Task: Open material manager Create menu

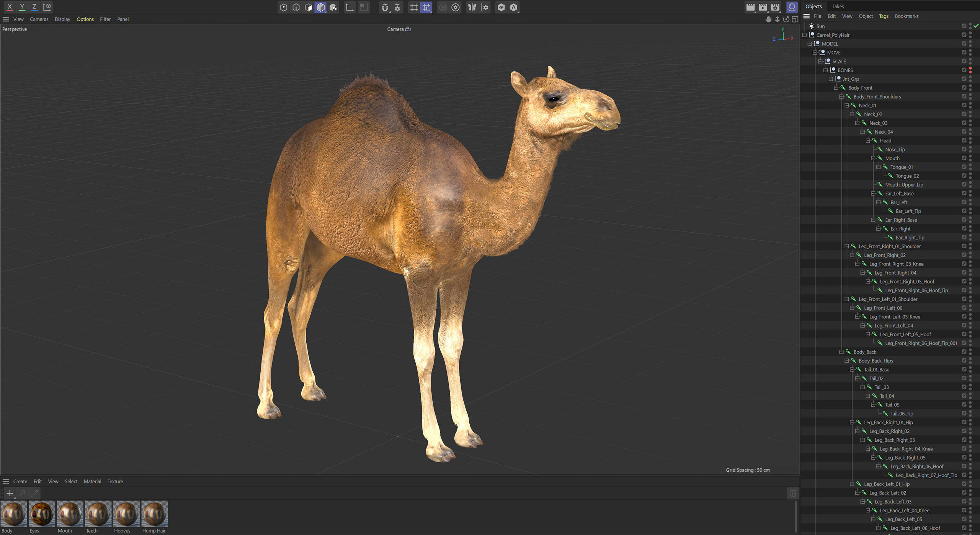Action: (20, 481)
